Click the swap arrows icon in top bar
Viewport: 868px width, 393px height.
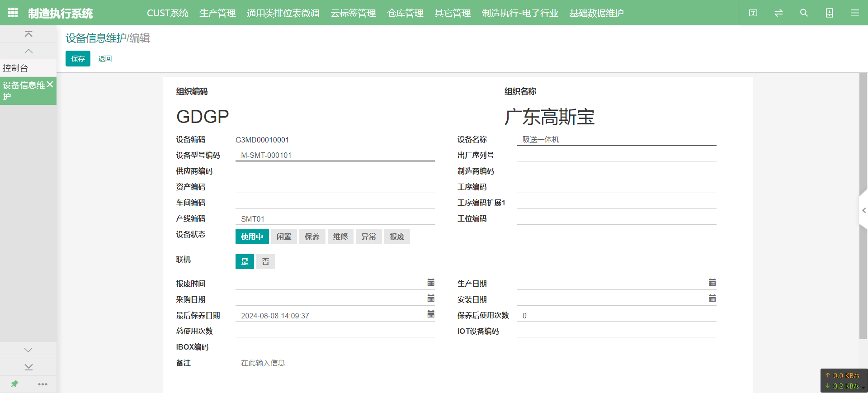click(778, 13)
